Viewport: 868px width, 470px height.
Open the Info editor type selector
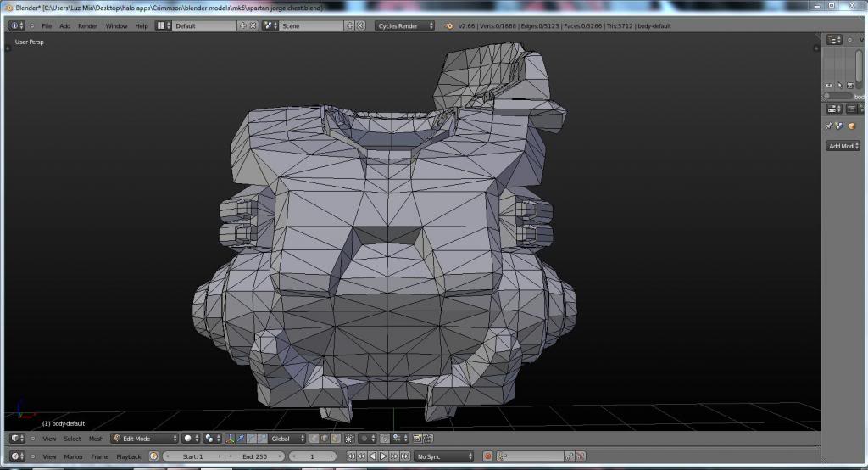click(x=17, y=25)
